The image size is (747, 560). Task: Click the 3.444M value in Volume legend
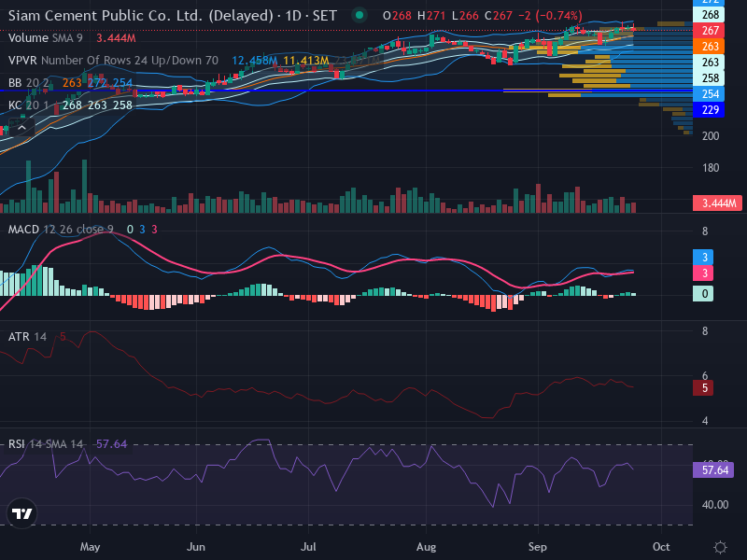[x=116, y=38]
